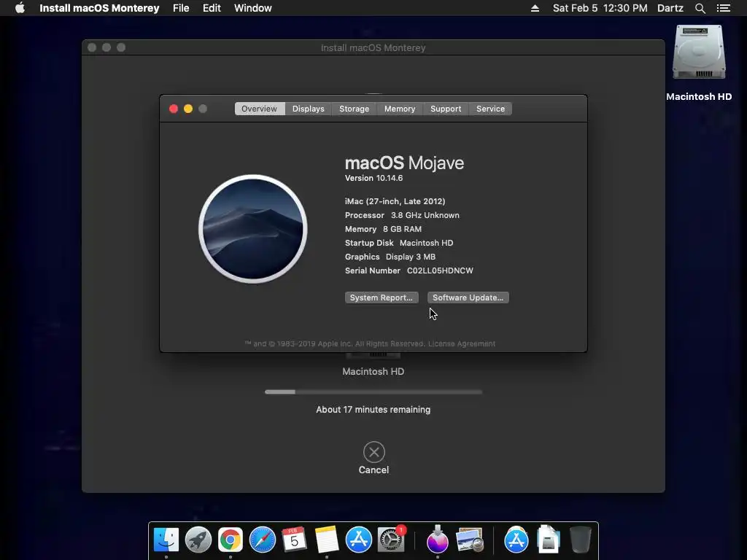Minimize the About This Mac window
Screen dimensions: 747x560
point(188,109)
